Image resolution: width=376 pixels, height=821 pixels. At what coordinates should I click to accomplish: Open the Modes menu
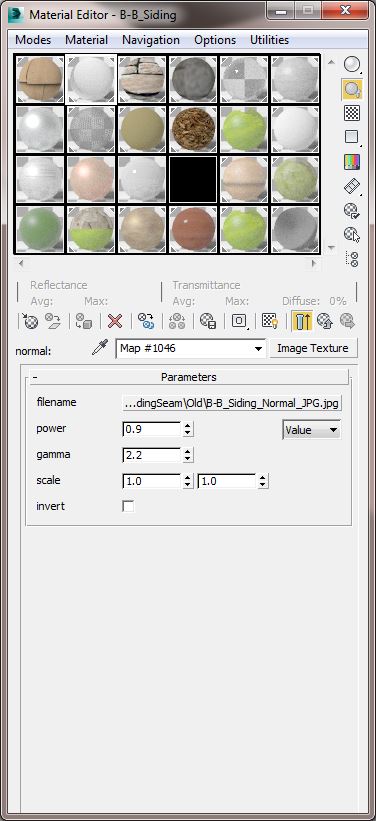(33, 40)
